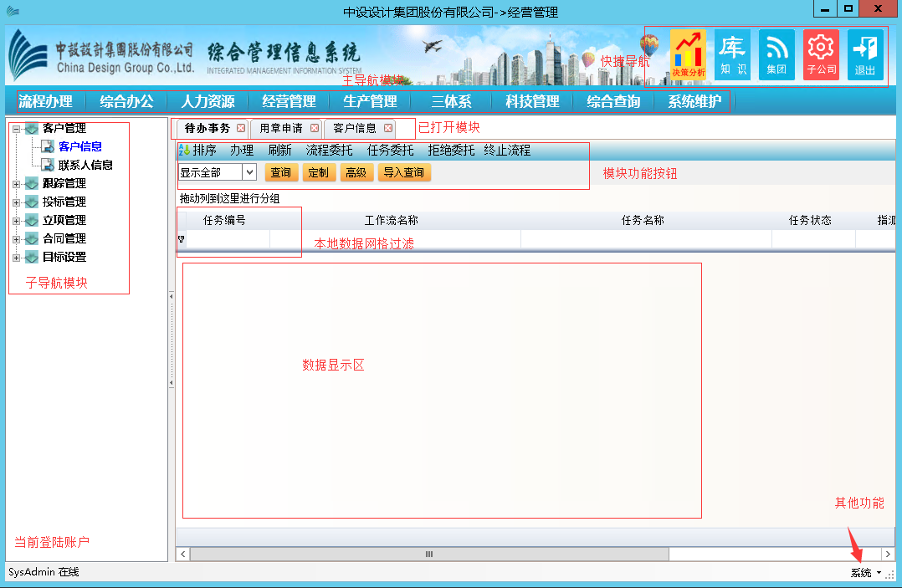Close the 用章申请 tab
Viewport: 902px width, 588px height.
315,129
